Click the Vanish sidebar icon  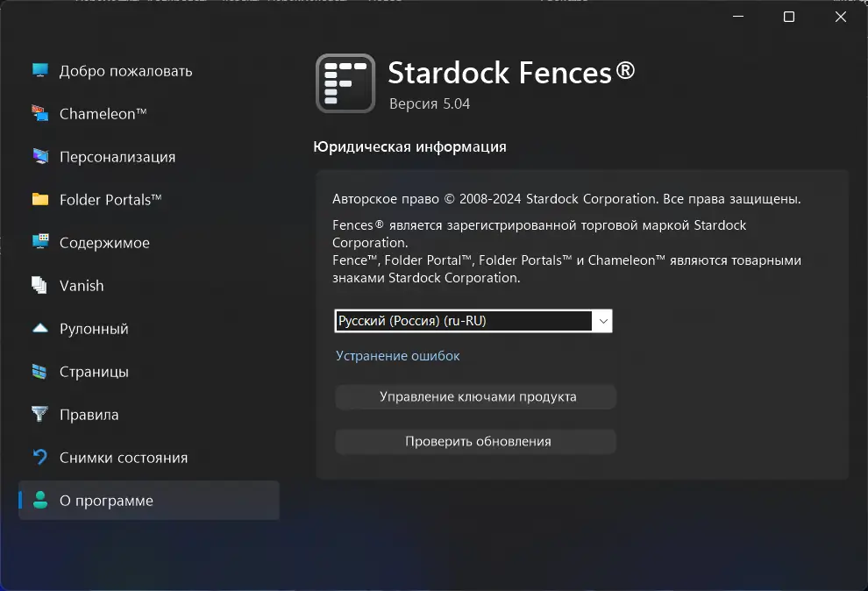coord(39,285)
